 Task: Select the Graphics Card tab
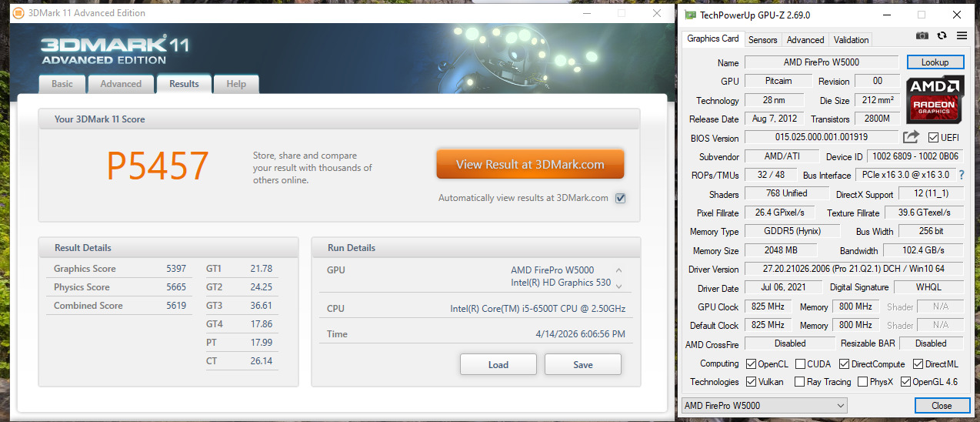(712, 39)
